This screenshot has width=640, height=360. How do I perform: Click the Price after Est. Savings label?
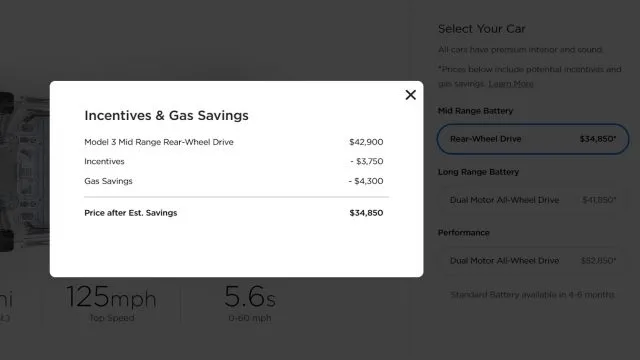(x=131, y=213)
